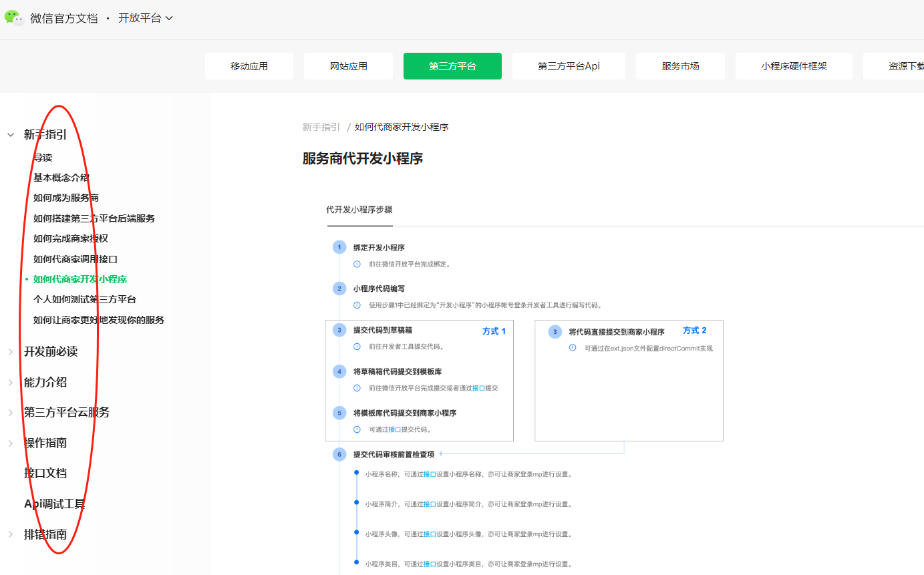Open 如何完成商家授权 page

(71, 238)
